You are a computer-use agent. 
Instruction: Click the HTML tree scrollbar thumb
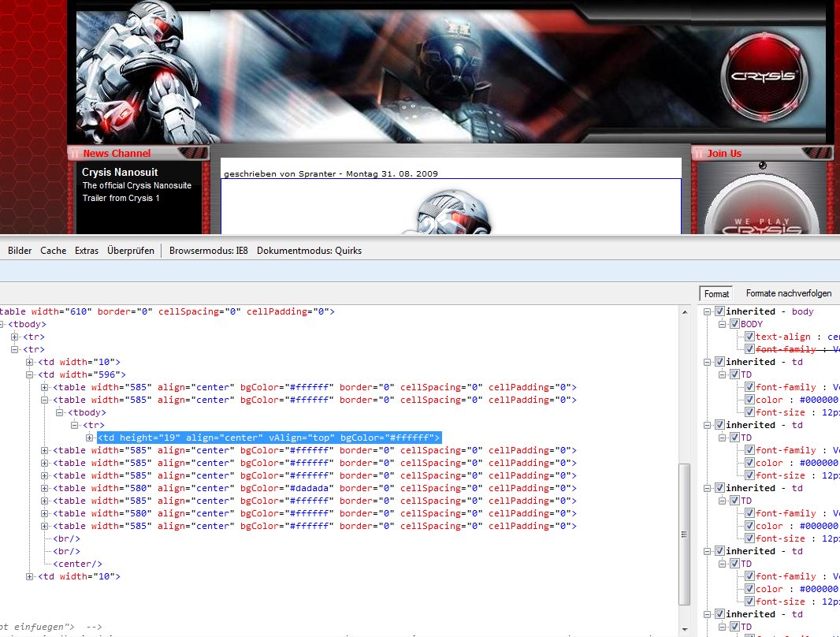pyautogui.click(x=685, y=535)
